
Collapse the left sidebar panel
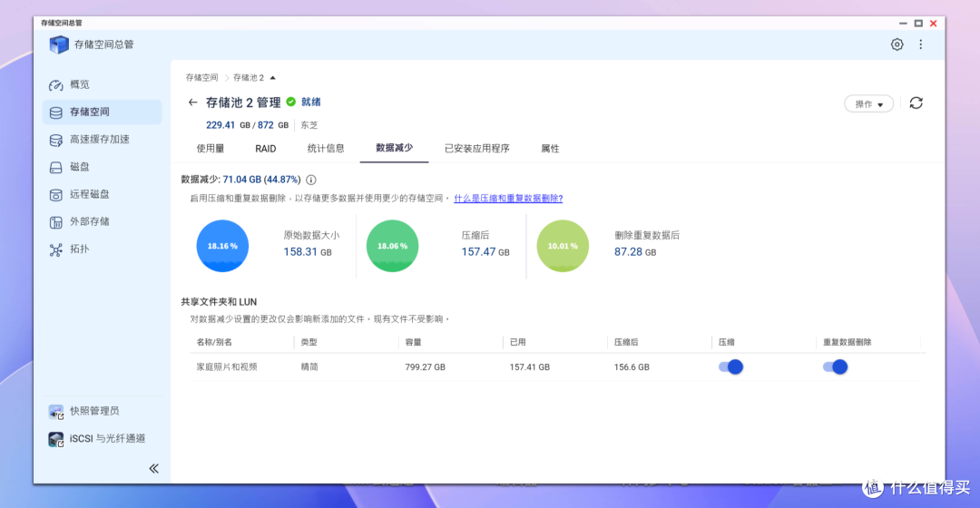[x=153, y=469]
